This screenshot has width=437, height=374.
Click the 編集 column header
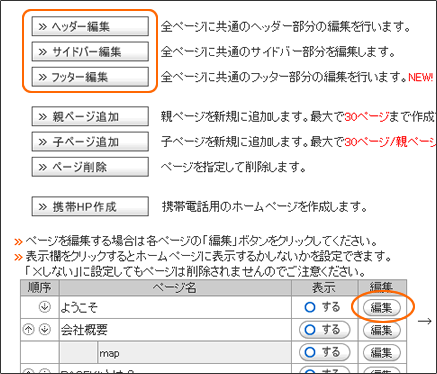point(382,288)
